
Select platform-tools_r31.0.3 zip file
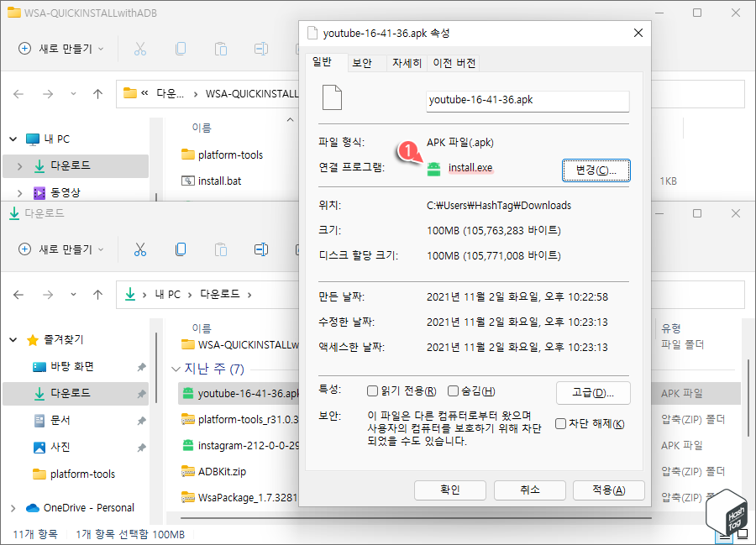tap(239, 419)
